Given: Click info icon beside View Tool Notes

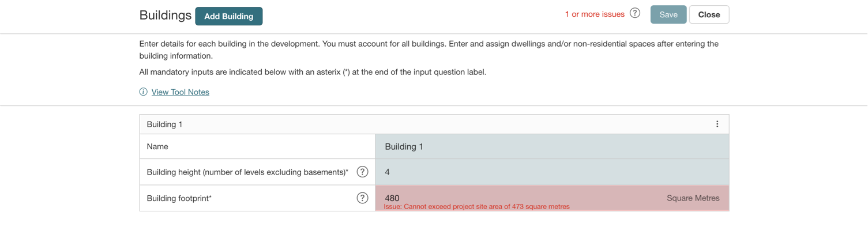Looking at the screenshot, I should (x=144, y=92).
